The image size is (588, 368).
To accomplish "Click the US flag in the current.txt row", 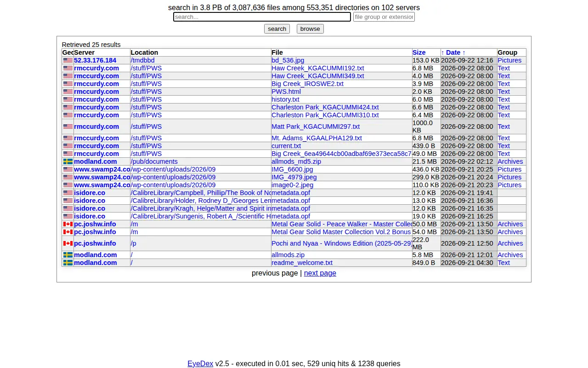I will click(68, 146).
